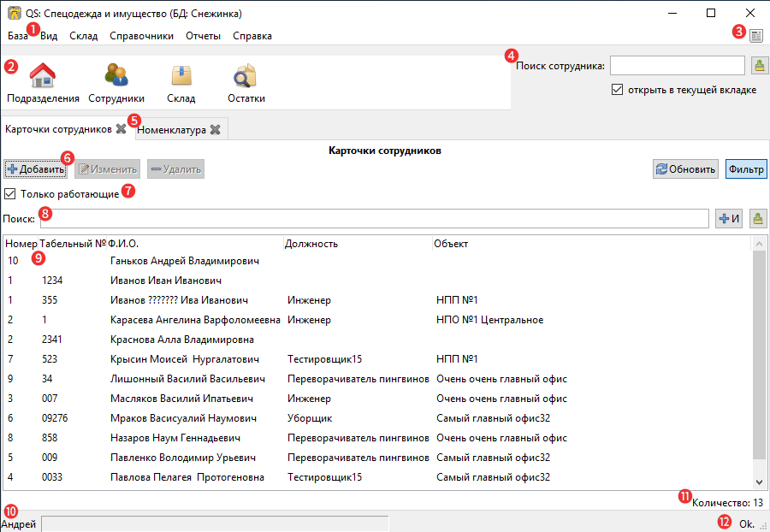Toggle the Фильтр button
Screen dimensions: 770x532
pos(746,169)
